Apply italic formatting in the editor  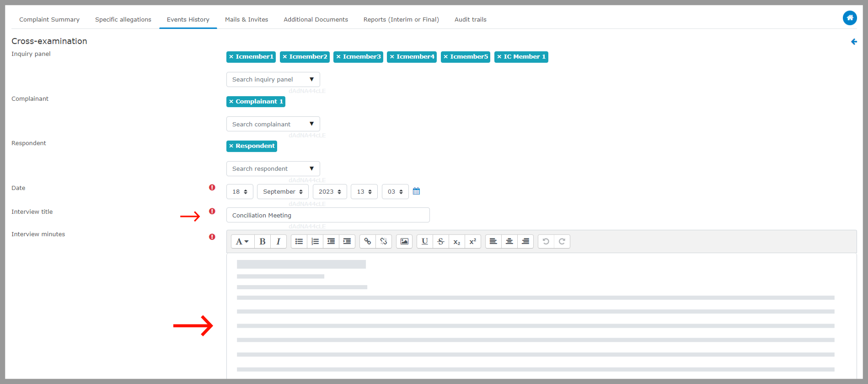[278, 242]
